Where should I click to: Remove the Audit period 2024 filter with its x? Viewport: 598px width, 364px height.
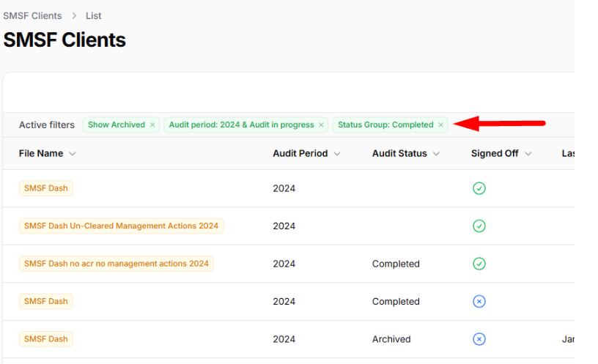[321, 125]
